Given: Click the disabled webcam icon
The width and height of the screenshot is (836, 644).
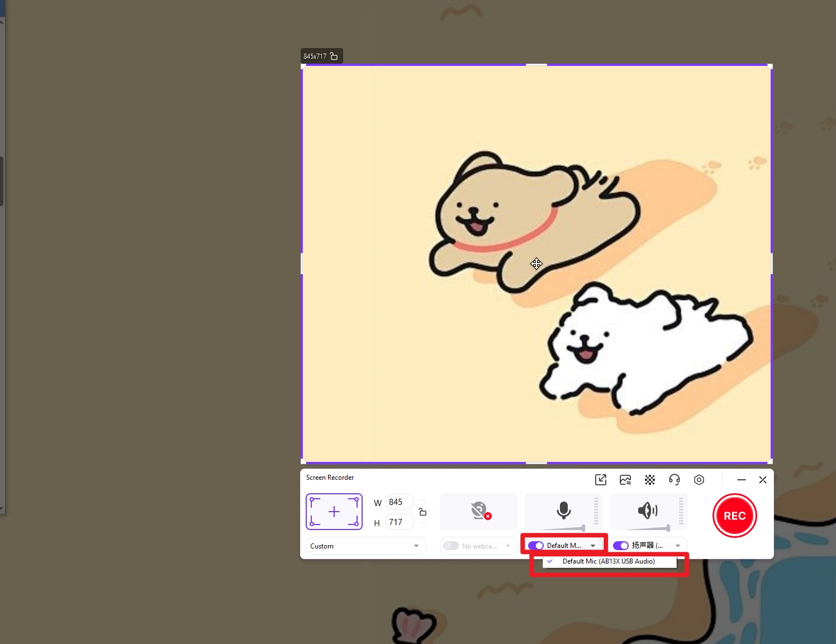Looking at the screenshot, I should pos(478,510).
